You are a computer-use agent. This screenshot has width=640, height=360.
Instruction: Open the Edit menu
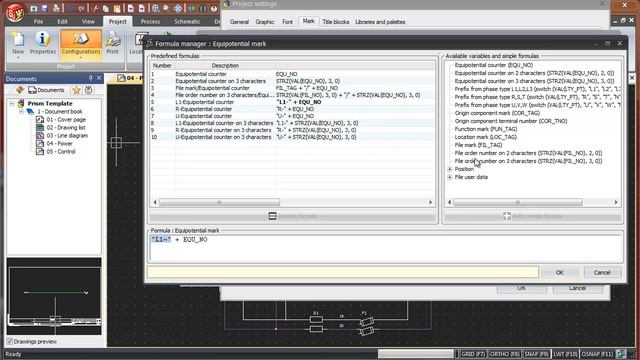(62, 22)
